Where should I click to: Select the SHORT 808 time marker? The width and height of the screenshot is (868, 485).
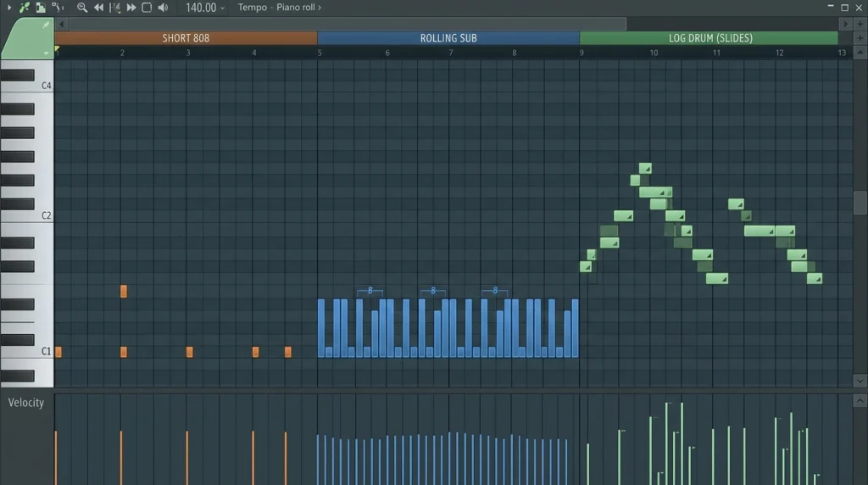click(186, 37)
